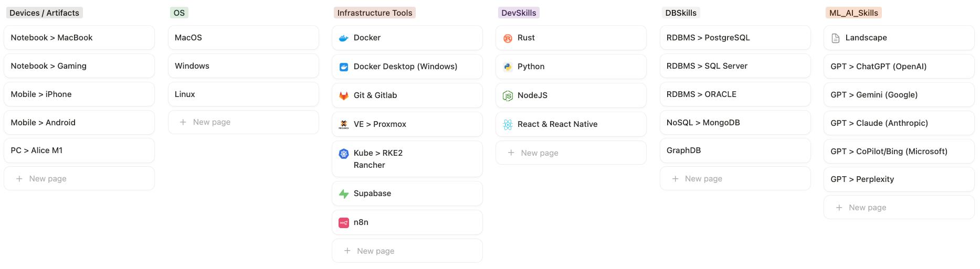The height and width of the screenshot is (269, 980).
Task: Click the Proxmox logo icon
Action: tap(344, 125)
